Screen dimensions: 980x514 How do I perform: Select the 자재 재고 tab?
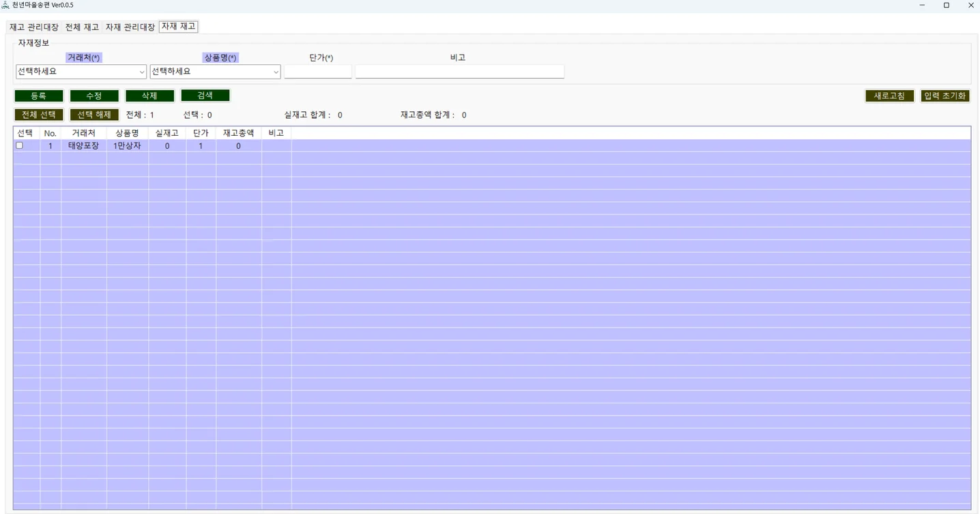point(179,27)
